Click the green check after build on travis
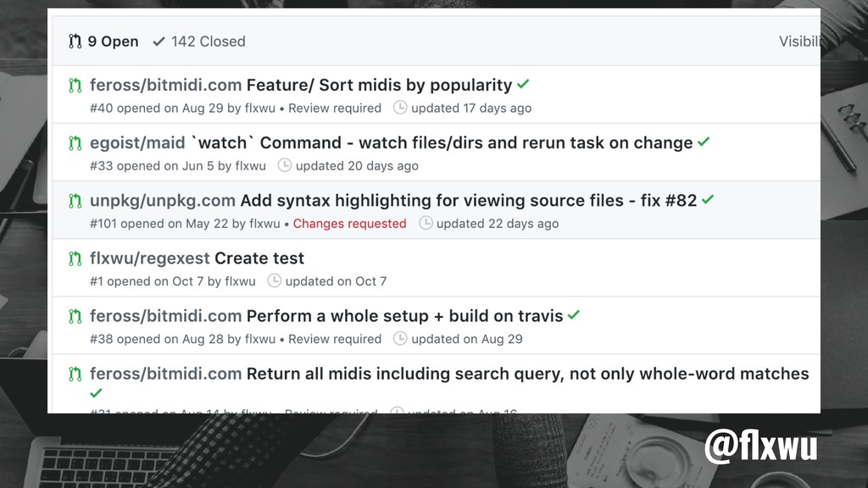The height and width of the screenshot is (488, 868). tap(574, 315)
